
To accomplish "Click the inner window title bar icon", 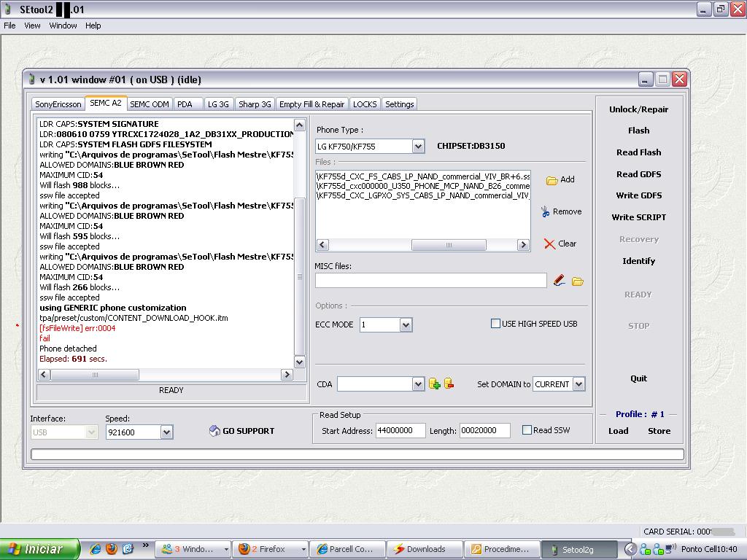I will (31, 79).
